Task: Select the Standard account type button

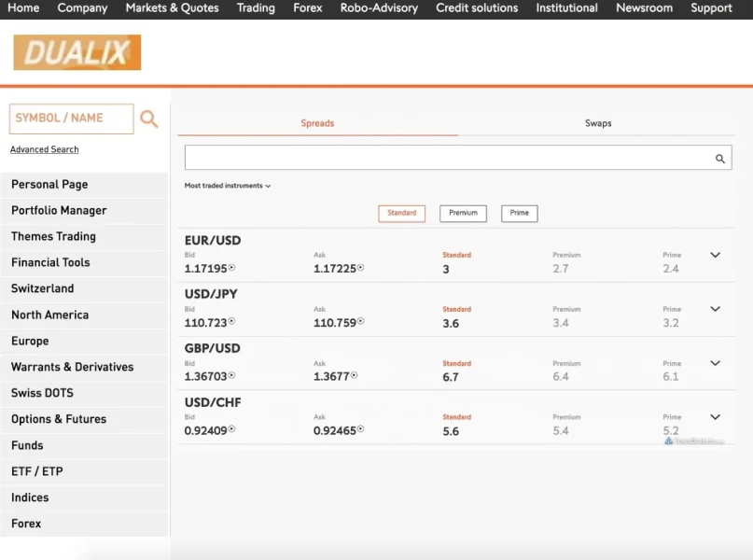Action: [401, 213]
